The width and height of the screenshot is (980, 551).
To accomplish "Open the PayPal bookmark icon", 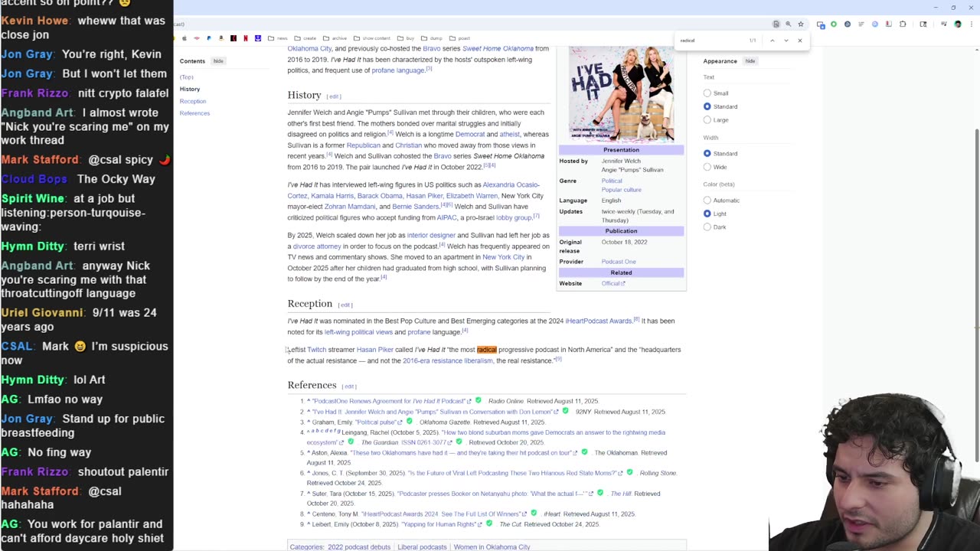I will pyautogui.click(x=209, y=38).
